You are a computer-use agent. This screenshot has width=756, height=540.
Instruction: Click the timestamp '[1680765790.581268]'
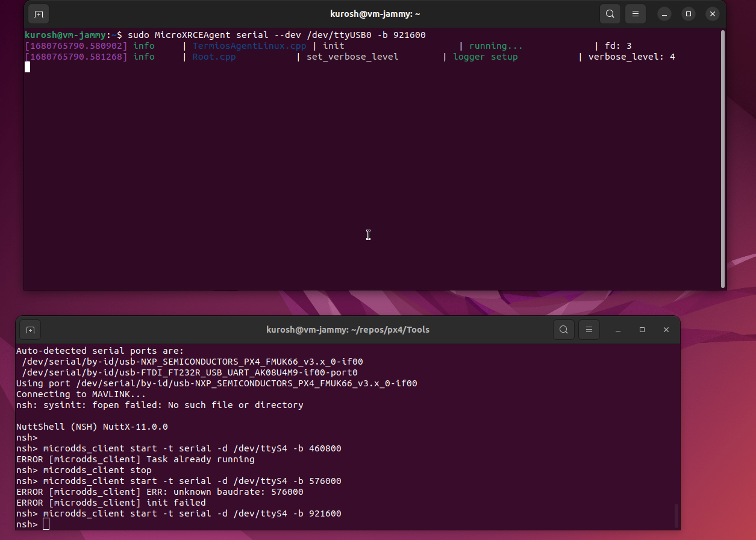pos(76,57)
